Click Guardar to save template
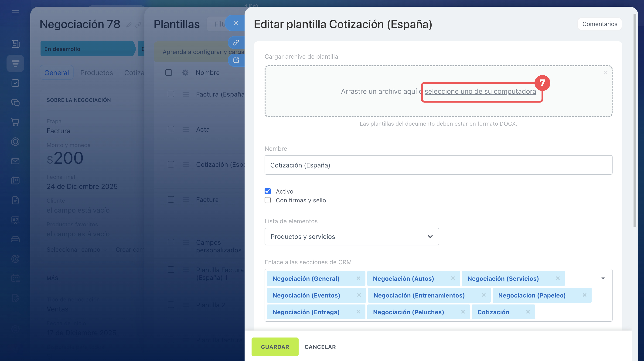This screenshot has width=644, height=361. tap(275, 347)
